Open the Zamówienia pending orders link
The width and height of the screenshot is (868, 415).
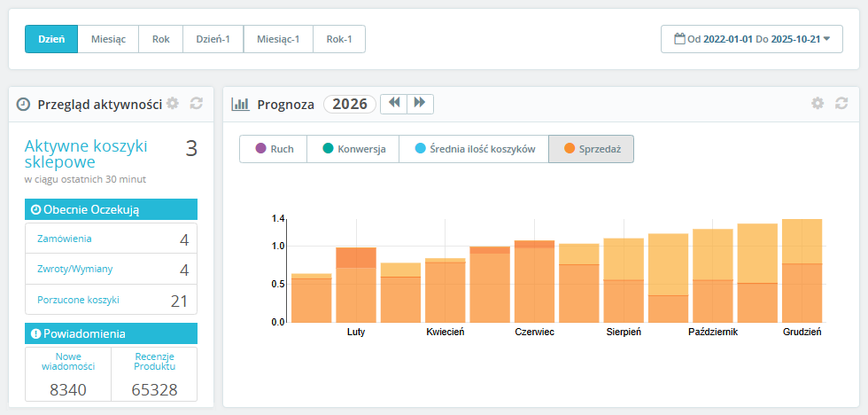coord(65,239)
